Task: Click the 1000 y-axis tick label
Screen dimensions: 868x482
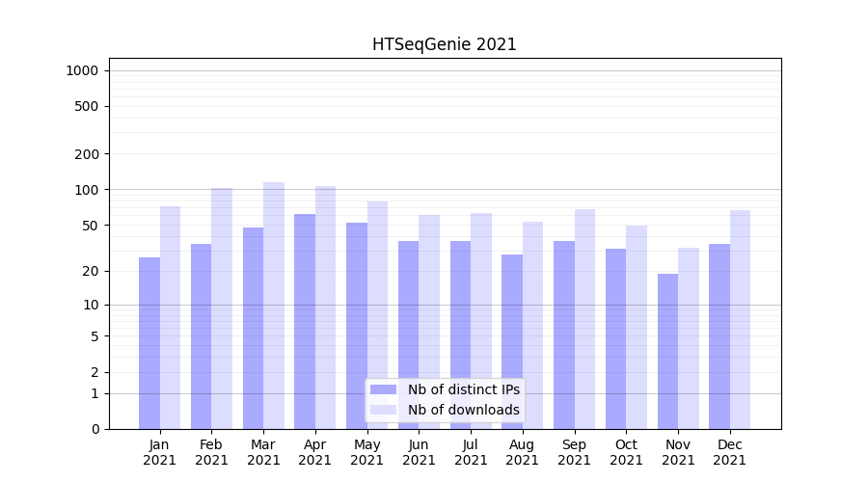Action: (x=82, y=70)
